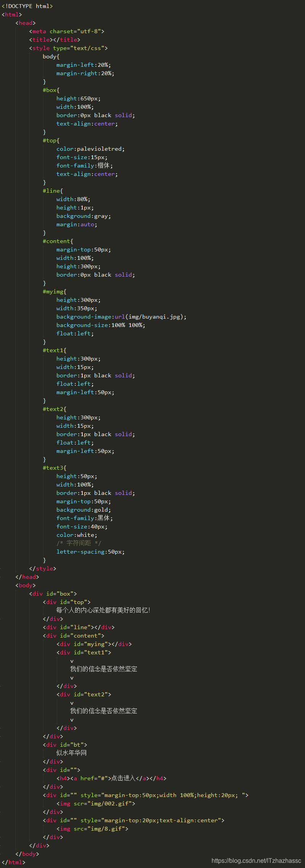Click the meta charset="utf-8" line
The image size is (305, 868).
[67, 31]
